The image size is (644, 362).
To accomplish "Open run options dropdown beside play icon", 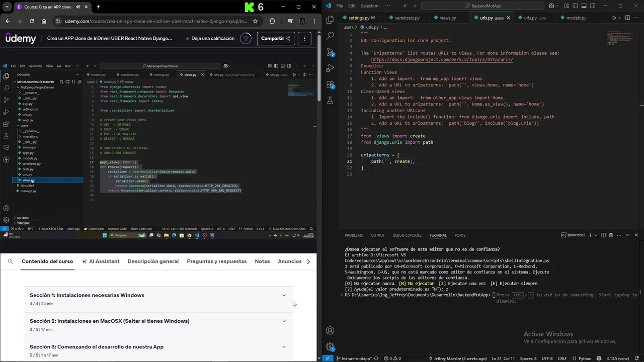I will (x=620, y=18).
